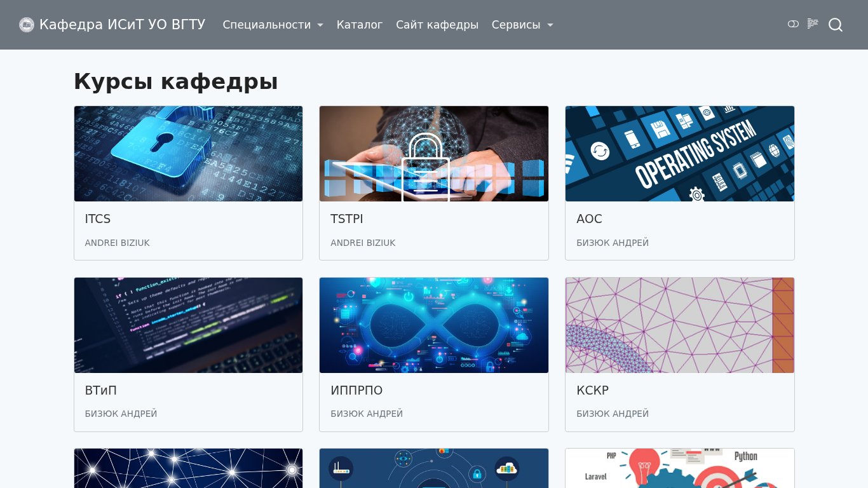Click the КСКР triangular mesh thumbnail
The height and width of the screenshot is (488, 868).
(680, 325)
